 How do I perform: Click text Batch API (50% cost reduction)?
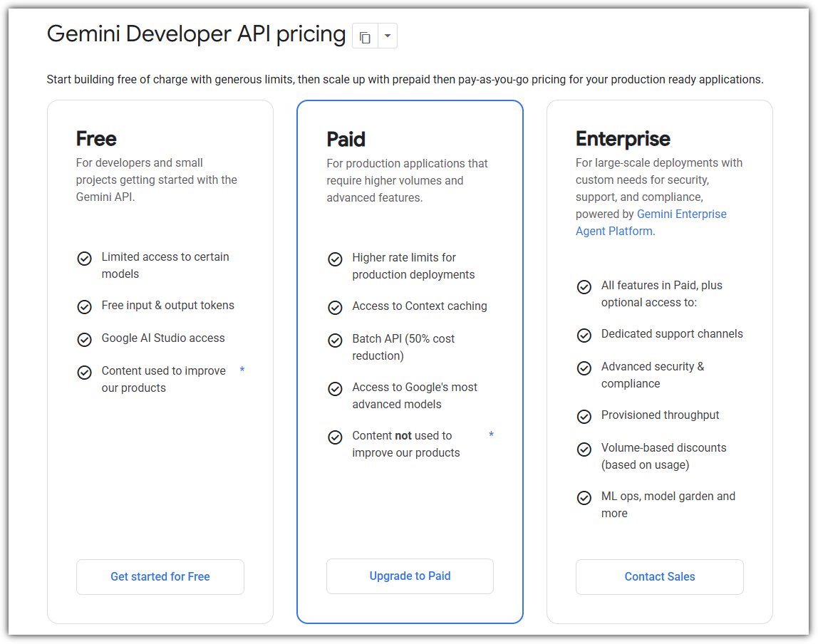[403, 348]
